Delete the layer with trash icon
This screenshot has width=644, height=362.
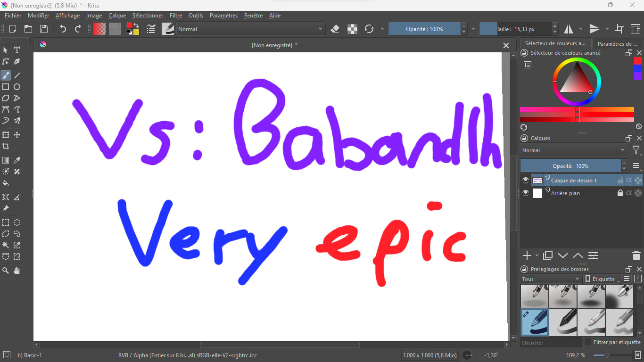[636, 255]
